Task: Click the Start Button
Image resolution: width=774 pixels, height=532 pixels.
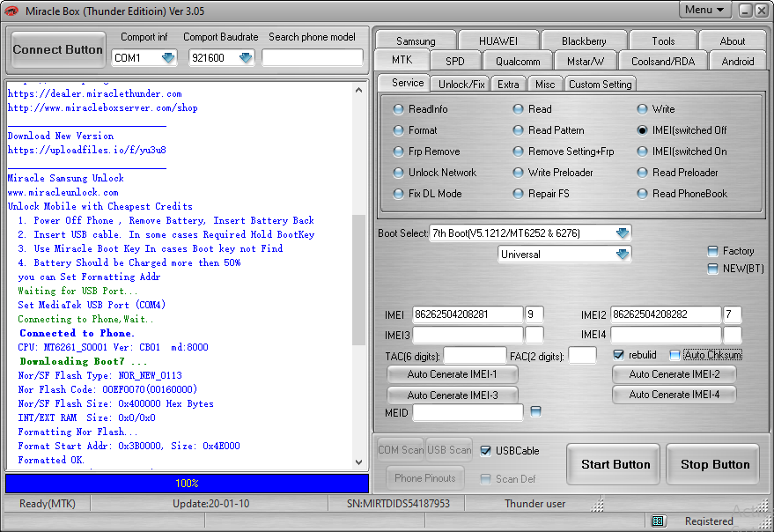Action: tap(615, 464)
